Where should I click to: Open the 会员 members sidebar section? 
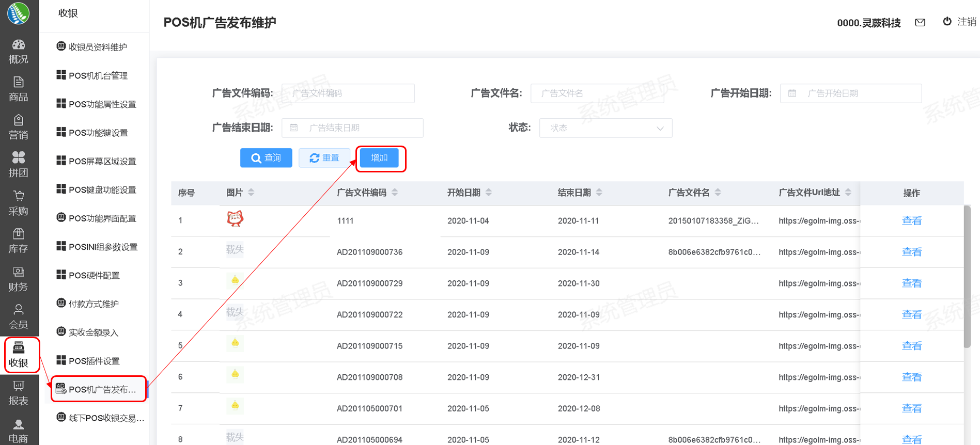tap(19, 317)
